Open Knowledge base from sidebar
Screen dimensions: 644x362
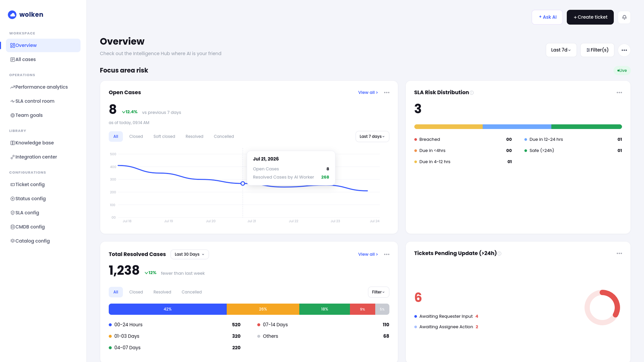point(43,143)
